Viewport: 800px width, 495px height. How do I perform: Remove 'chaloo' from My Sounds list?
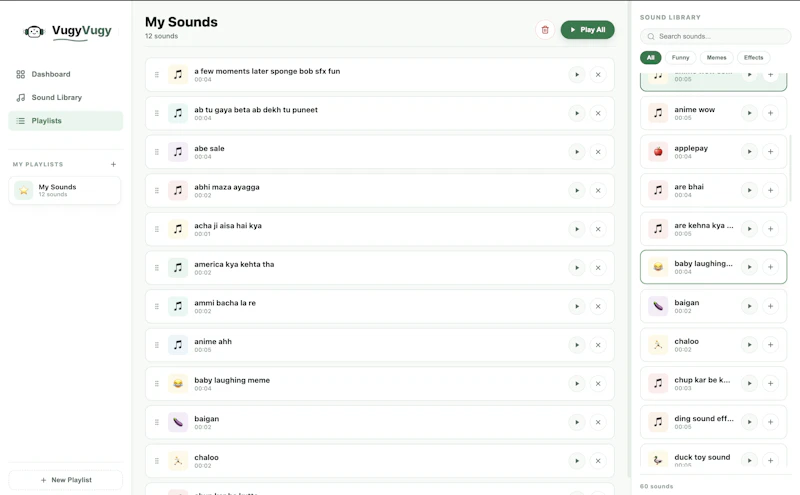598,461
